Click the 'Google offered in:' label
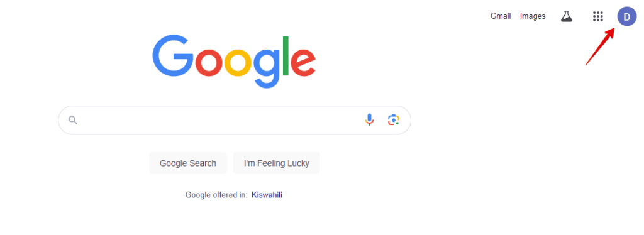 [216, 195]
